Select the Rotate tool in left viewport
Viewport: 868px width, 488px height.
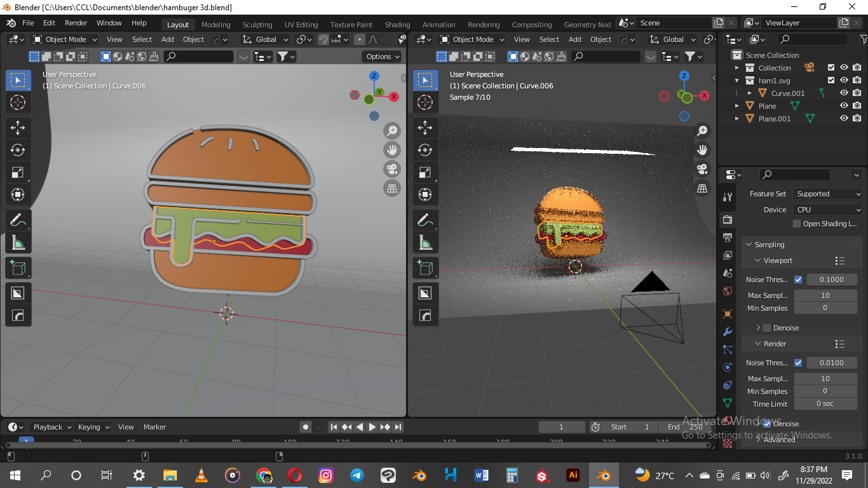click(18, 150)
